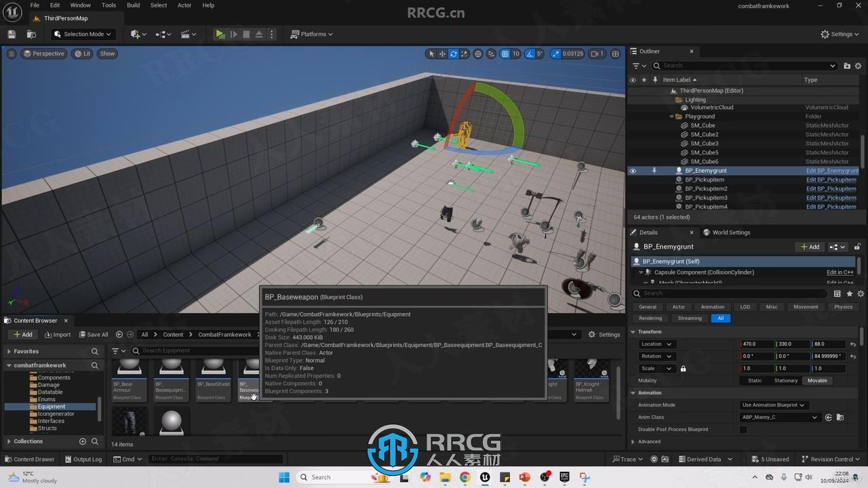Toggle the Details panel lock icon
This screenshot has height=488, width=868.
click(x=857, y=247)
